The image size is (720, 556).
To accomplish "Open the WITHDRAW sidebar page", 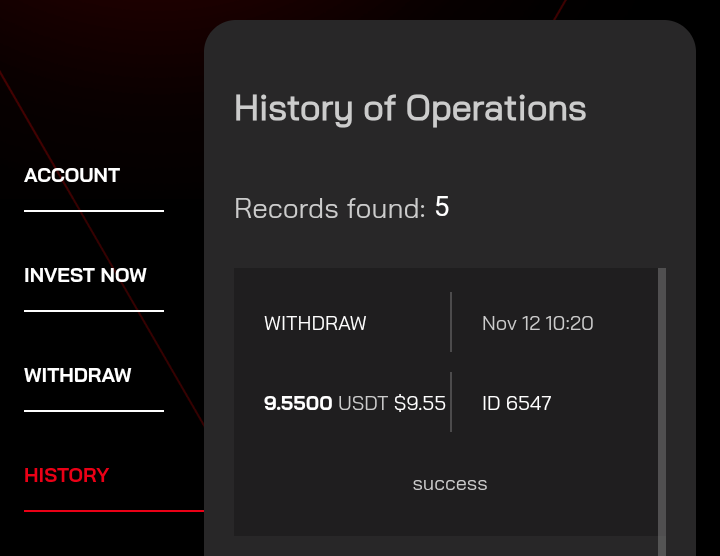I will click(77, 375).
